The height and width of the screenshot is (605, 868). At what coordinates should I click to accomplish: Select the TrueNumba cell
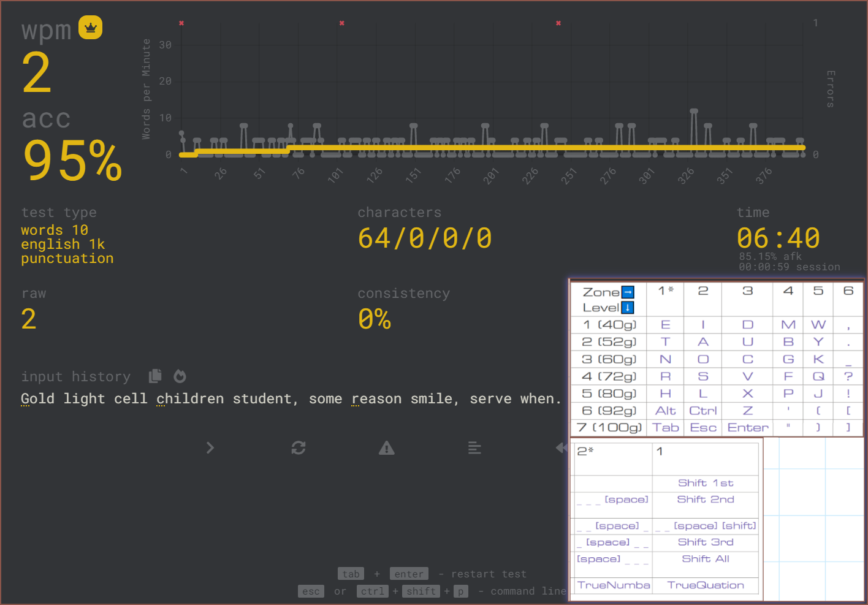(x=613, y=585)
